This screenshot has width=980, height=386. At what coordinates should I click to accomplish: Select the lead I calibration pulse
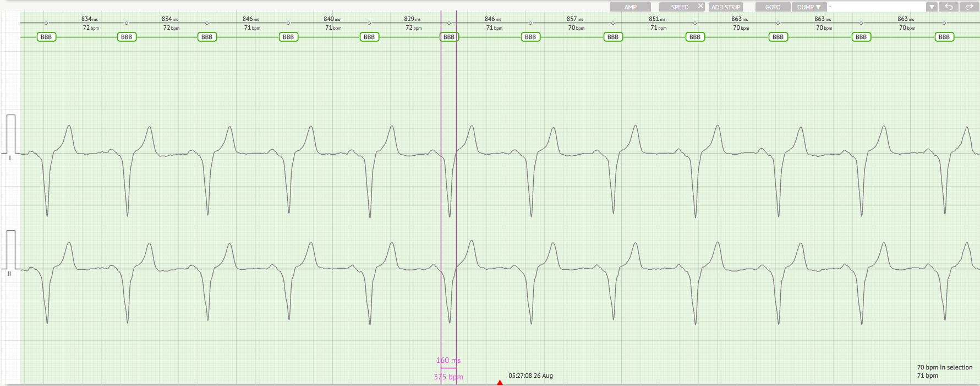[x=11, y=134]
